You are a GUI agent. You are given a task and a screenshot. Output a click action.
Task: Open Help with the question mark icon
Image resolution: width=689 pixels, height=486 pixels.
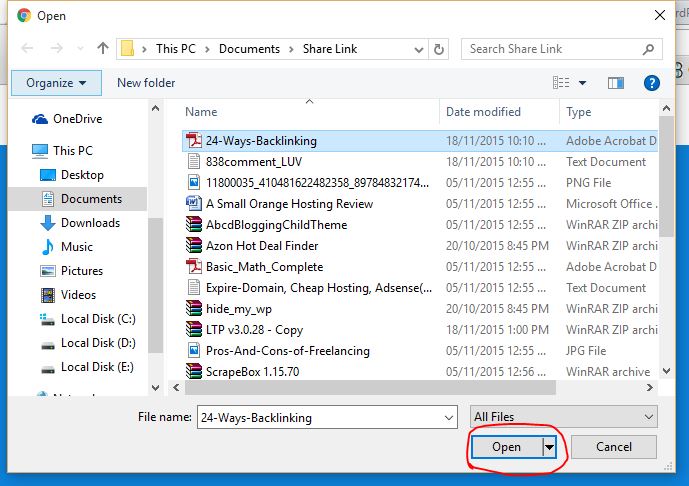point(652,83)
